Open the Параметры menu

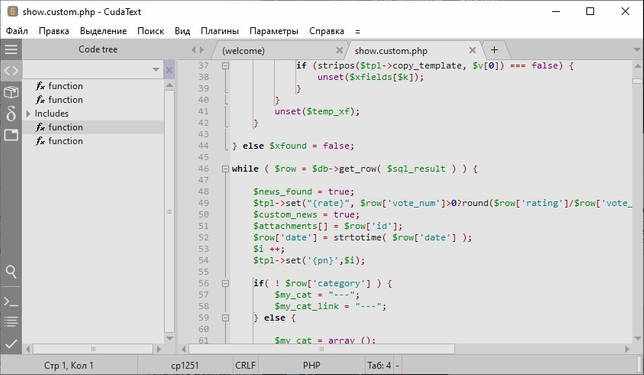[x=274, y=31]
